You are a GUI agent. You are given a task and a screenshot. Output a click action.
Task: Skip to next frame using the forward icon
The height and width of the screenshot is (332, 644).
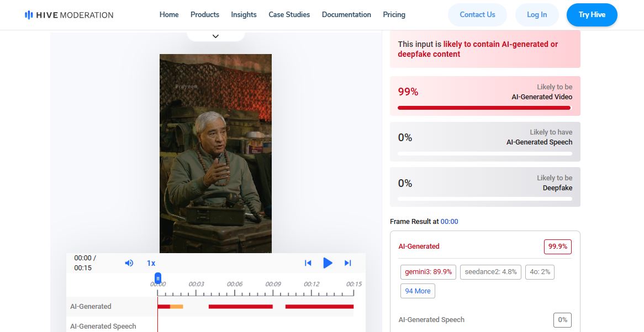pos(348,263)
